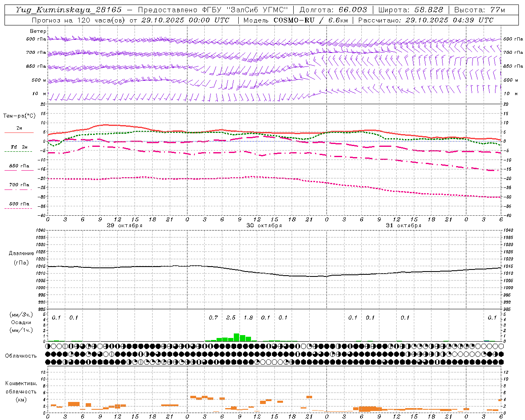Screen dimensions: 525x420
Task: Click the Прогноз на 120 часа(ов) text
Action: (x=78, y=20)
